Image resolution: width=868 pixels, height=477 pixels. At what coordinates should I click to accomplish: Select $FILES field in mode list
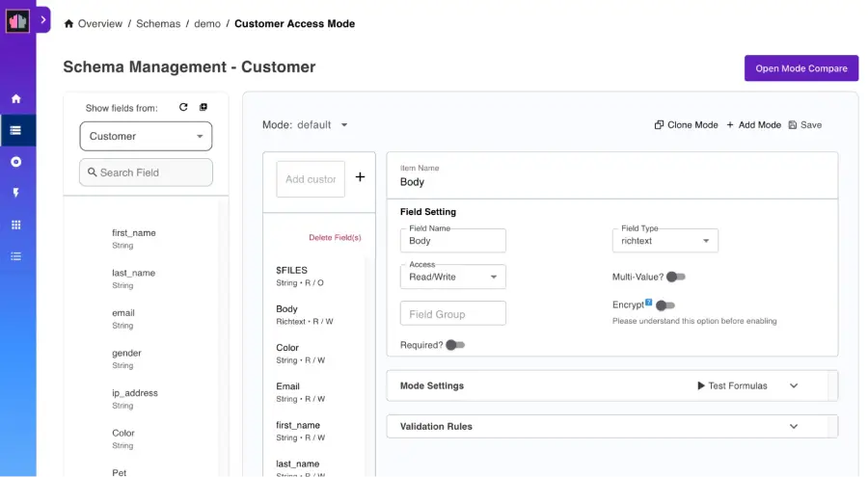[300, 277]
